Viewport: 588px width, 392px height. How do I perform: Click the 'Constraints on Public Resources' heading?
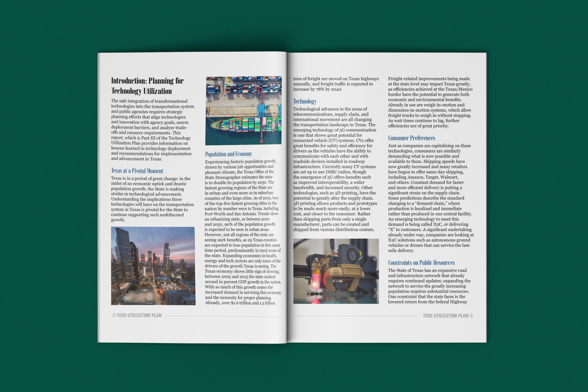tap(421, 262)
